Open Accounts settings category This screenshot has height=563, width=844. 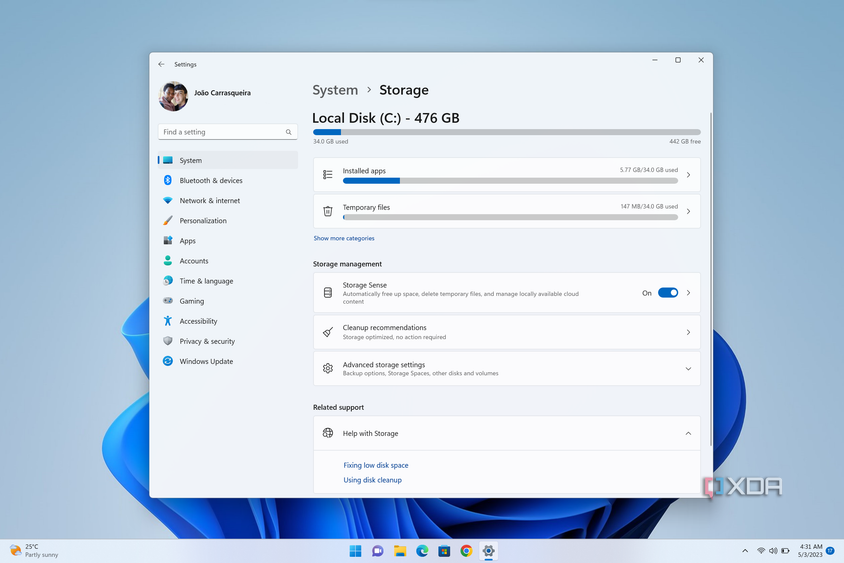click(227, 261)
